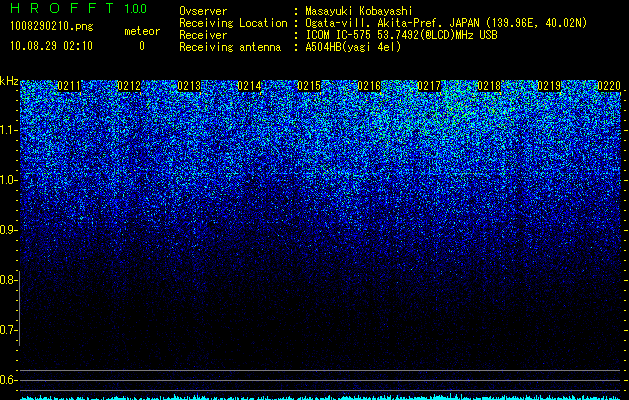
Task: Click the 0217 time marker
Action: pyautogui.click(x=429, y=86)
